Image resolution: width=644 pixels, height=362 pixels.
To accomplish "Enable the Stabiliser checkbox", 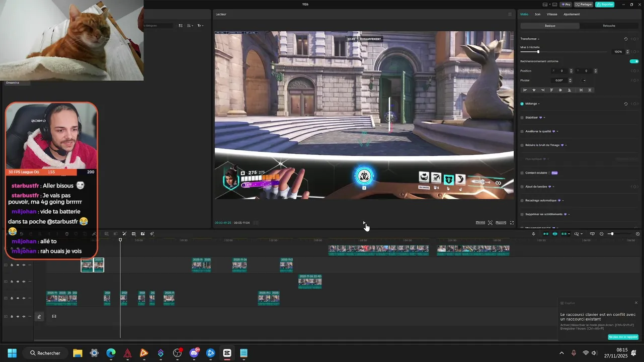I will tap(522, 117).
